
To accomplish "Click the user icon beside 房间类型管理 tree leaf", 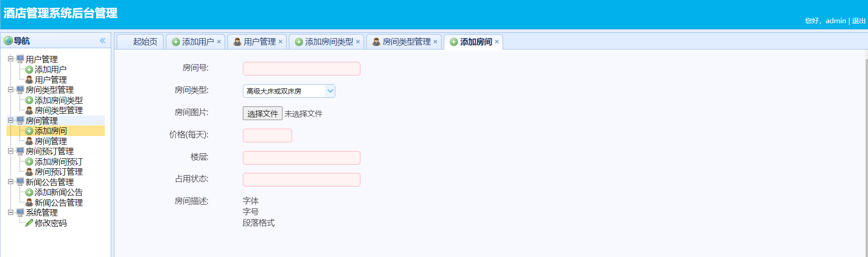I will click(x=29, y=111).
